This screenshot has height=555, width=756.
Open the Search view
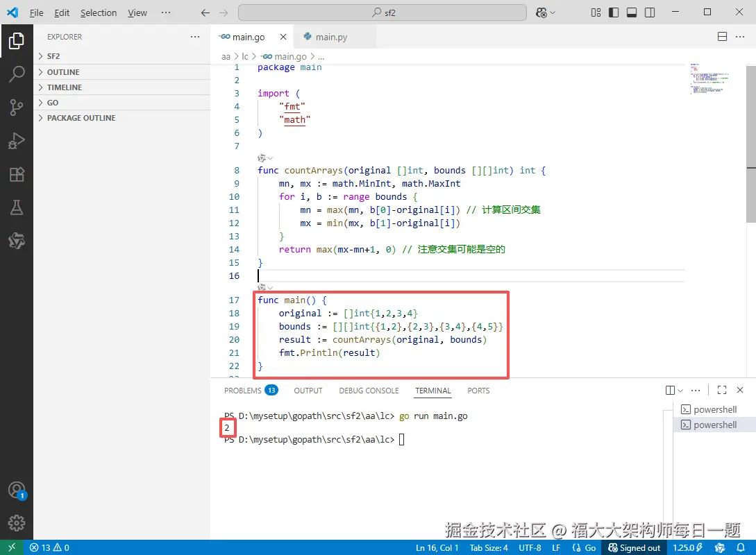pos(17,74)
